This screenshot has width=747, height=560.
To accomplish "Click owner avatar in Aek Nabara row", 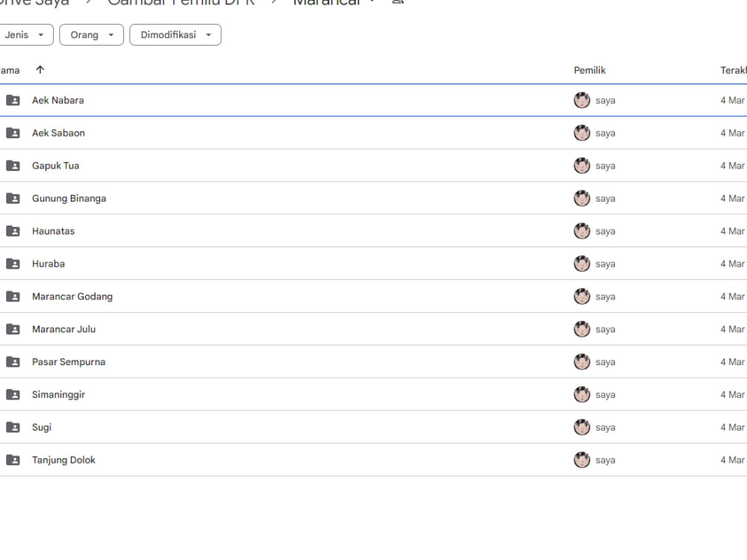I will [582, 101].
